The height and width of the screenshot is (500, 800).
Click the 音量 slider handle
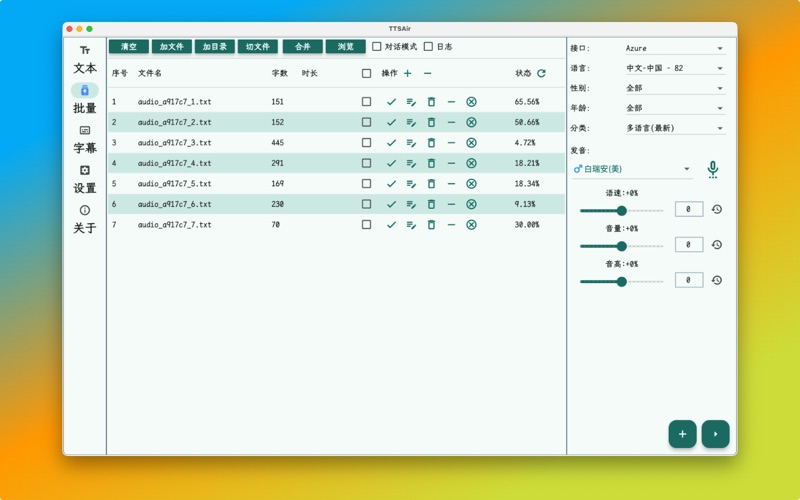tap(621, 246)
